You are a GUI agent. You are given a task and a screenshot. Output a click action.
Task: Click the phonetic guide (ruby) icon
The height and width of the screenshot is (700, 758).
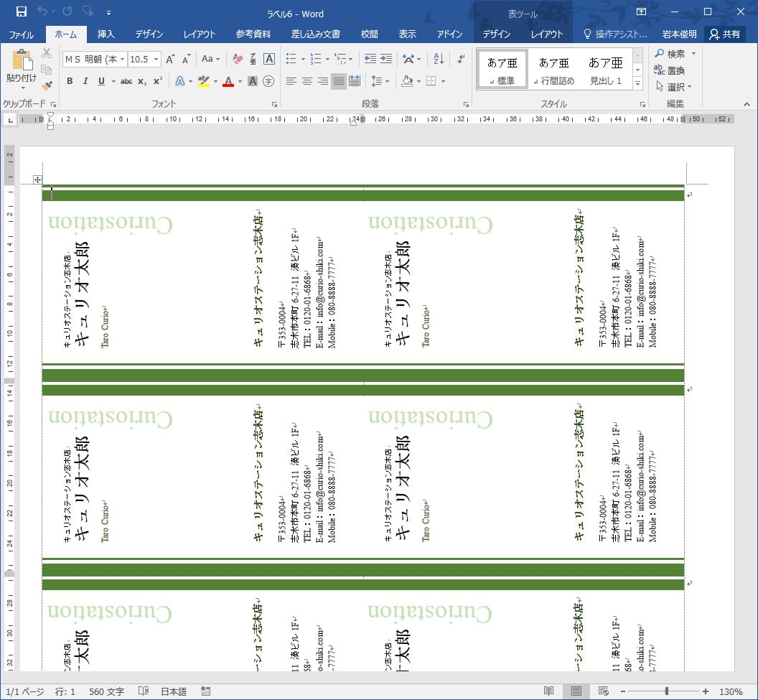[x=253, y=59]
